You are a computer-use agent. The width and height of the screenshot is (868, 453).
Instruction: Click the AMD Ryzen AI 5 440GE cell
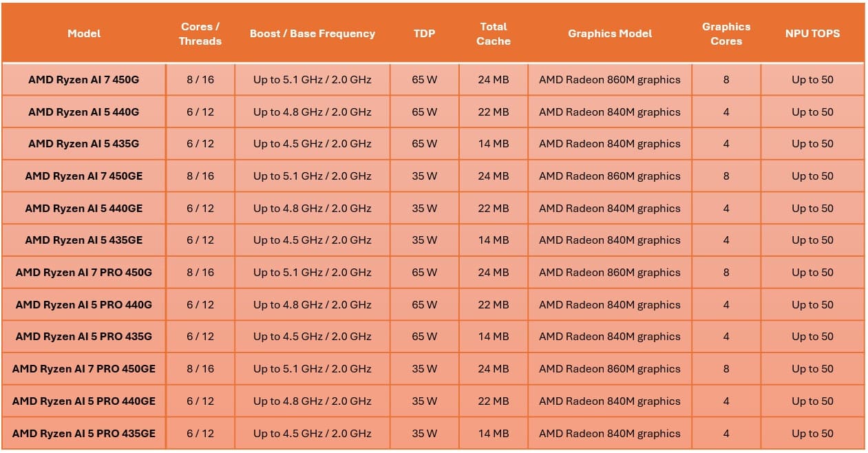click(x=84, y=209)
